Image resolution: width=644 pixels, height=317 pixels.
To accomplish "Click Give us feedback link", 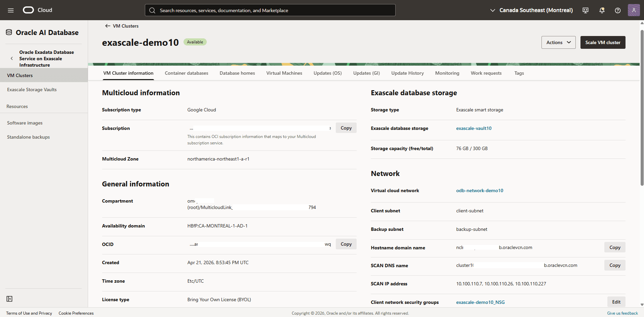I will 622,313.
